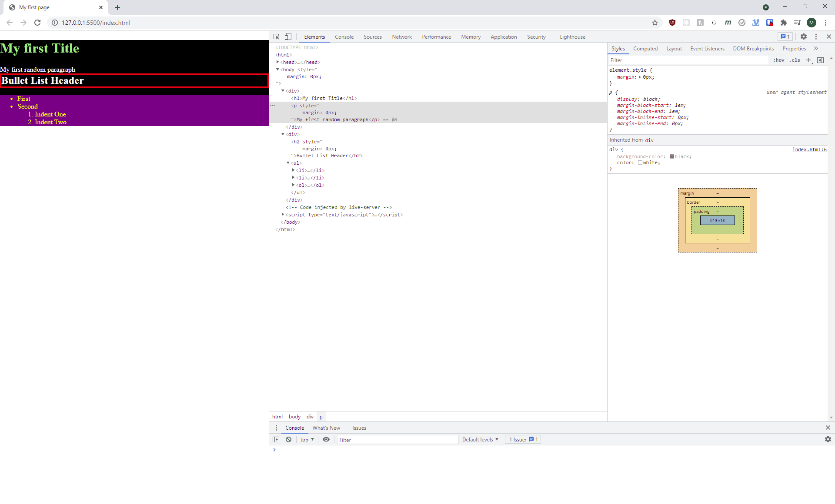Viewport: 835px width, 504px height.
Task: Open console settings gear icon
Action: pos(828,440)
